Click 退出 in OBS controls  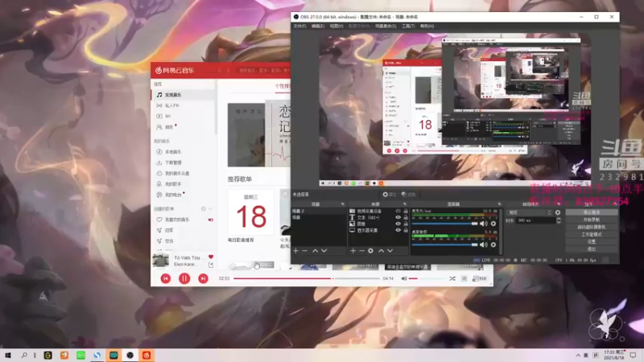coord(592,249)
